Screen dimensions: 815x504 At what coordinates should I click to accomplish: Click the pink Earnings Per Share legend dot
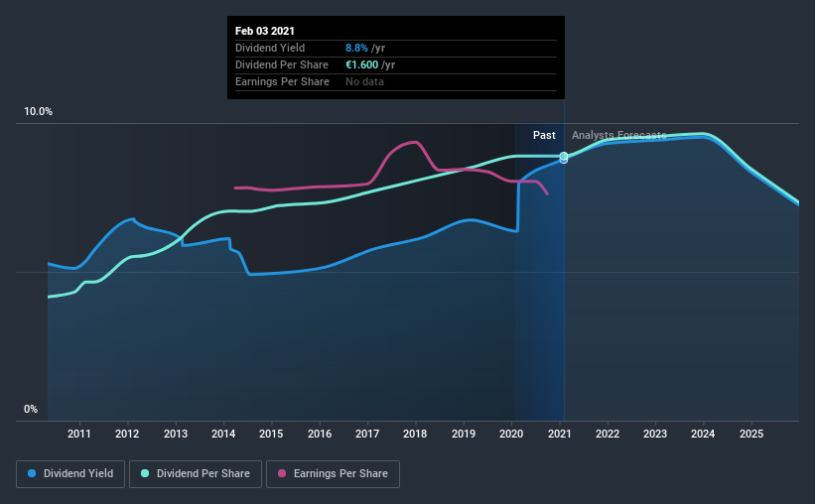click(x=282, y=473)
